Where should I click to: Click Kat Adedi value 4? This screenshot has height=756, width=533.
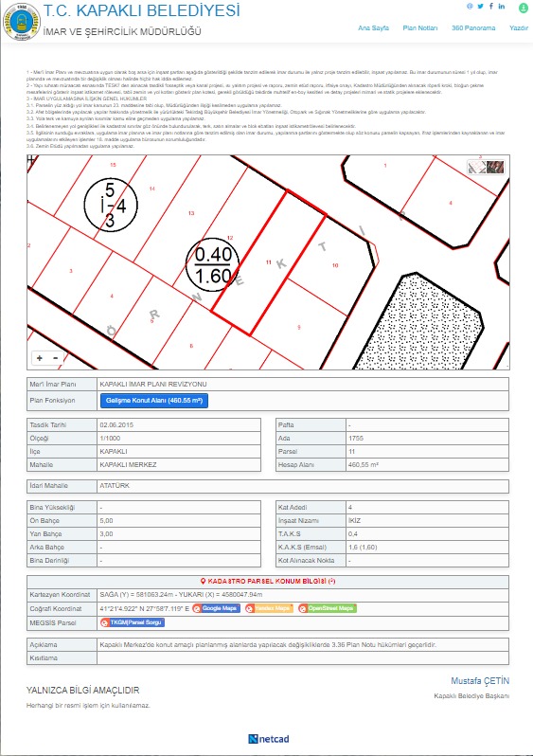pyautogui.click(x=350, y=507)
